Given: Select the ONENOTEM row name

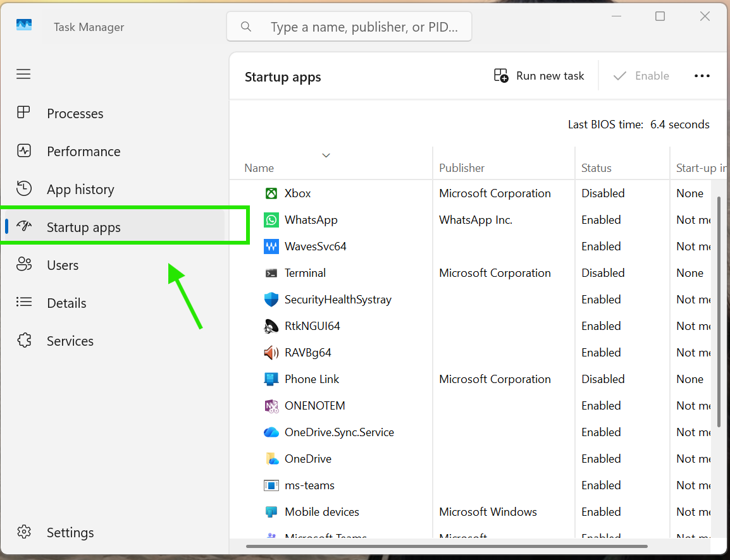Looking at the screenshot, I should pyautogui.click(x=315, y=406).
